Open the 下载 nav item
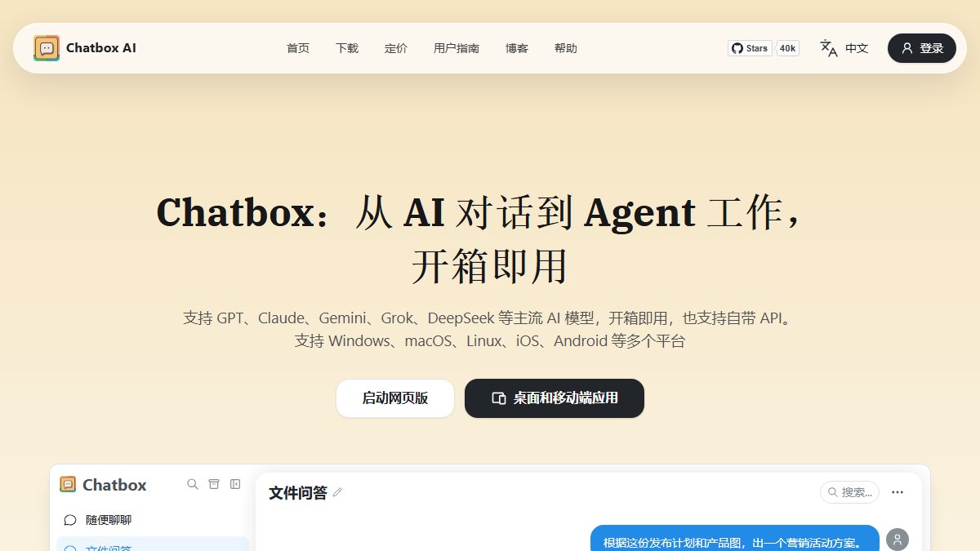This screenshot has height=551, width=980. (x=347, y=48)
